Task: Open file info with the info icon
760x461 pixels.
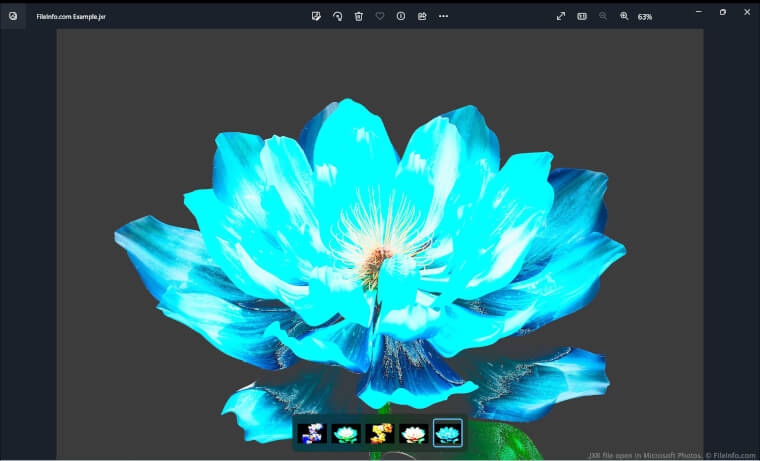Action: tap(401, 16)
